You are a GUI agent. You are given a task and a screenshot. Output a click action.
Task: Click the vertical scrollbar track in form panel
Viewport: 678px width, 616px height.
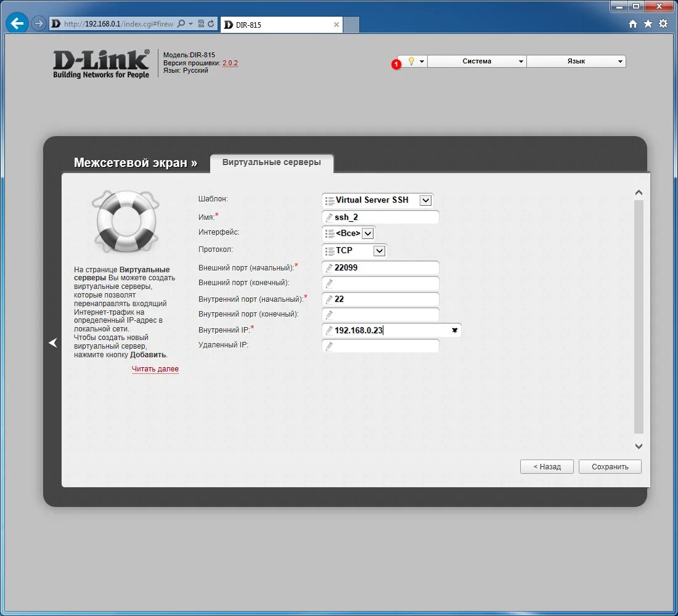coord(639,317)
